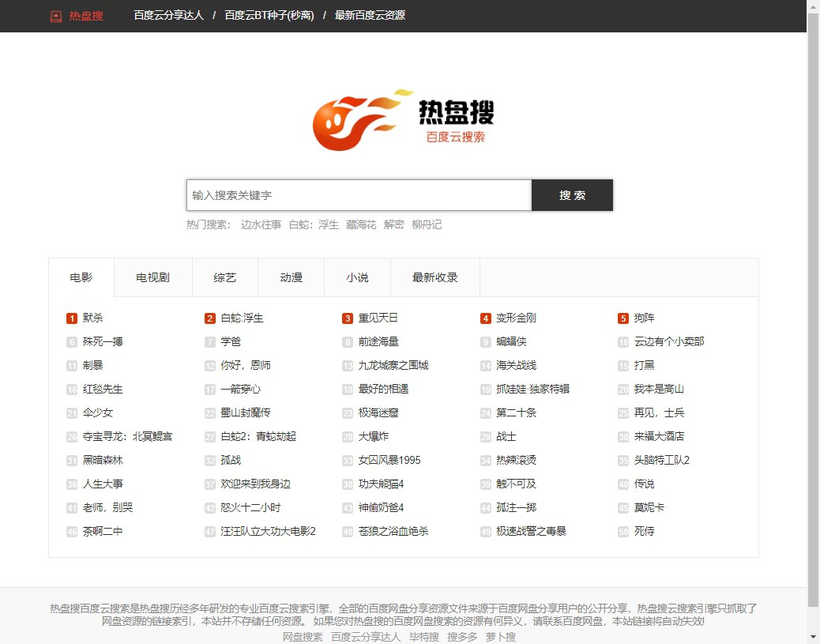Open movie 女囚风暴1995
The width and height of the screenshot is (820, 644).
click(x=389, y=460)
